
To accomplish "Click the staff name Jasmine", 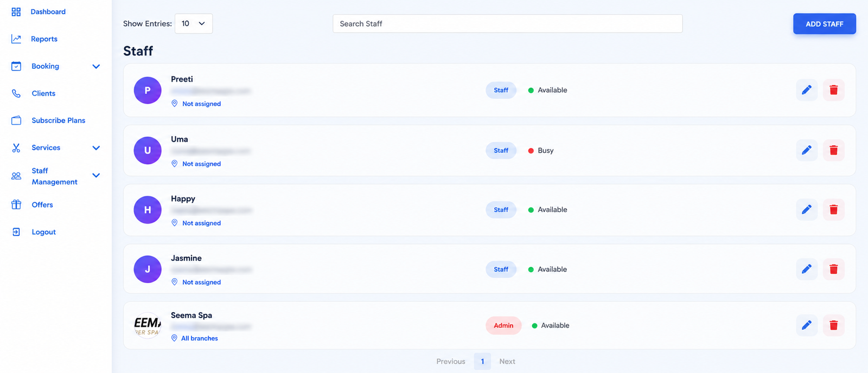I will (x=186, y=258).
